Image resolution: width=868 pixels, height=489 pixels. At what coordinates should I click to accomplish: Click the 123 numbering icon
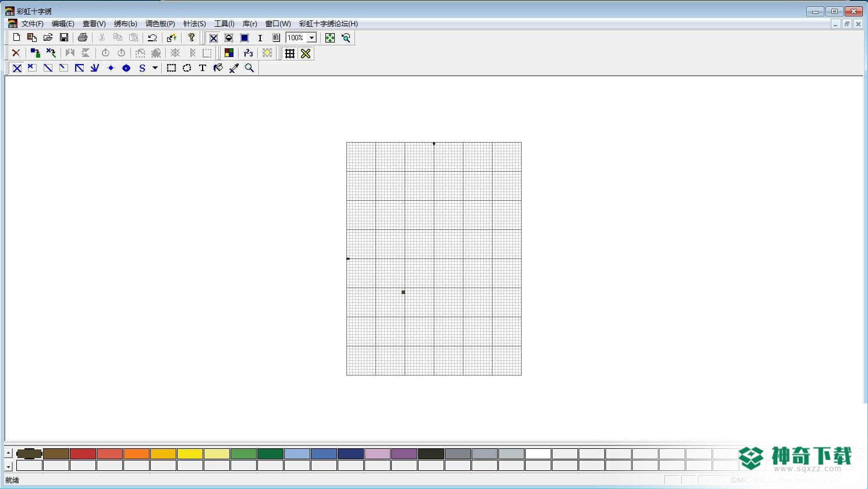tap(249, 53)
